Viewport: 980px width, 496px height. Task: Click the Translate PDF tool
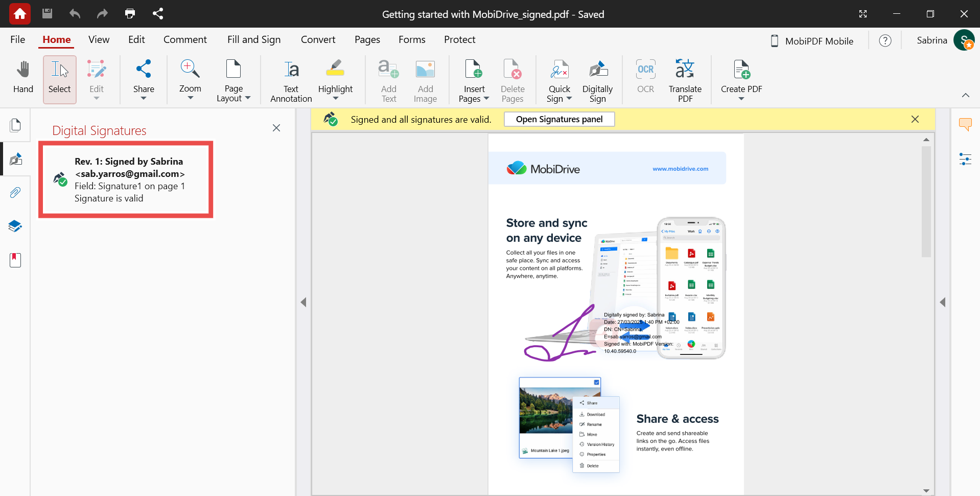(x=685, y=80)
